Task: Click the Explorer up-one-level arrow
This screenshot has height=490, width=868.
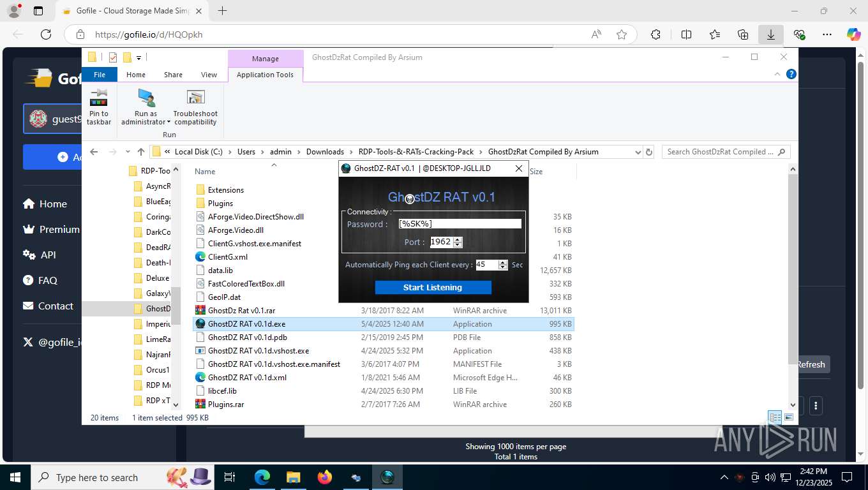Action: coord(141,152)
